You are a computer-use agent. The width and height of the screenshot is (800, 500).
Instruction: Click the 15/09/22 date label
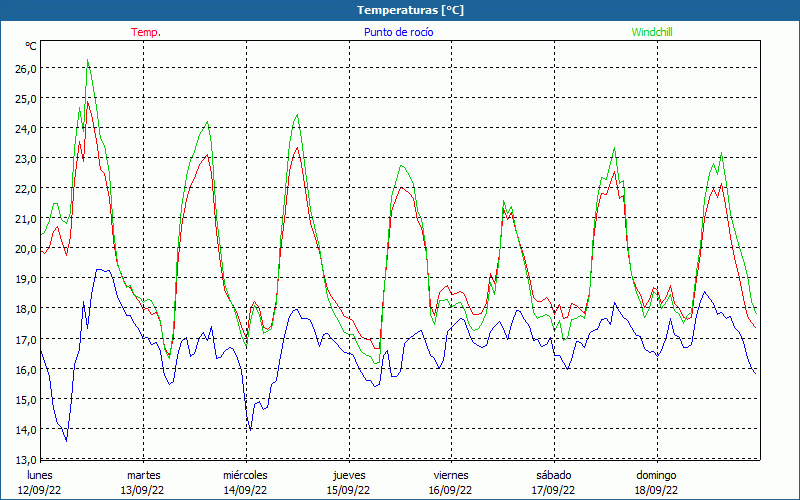[348, 490]
